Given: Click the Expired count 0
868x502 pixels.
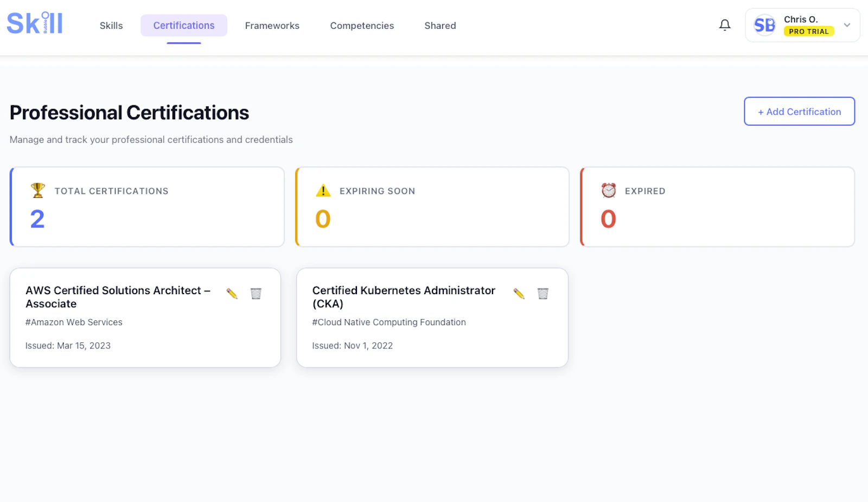Looking at the screenshot, I should click(x=608, y=219).
